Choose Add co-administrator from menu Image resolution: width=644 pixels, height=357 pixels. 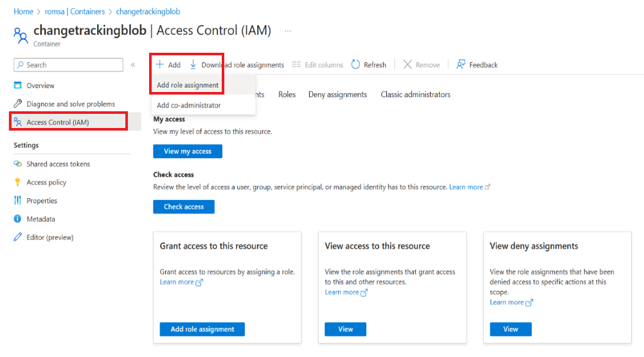tap(188, 105)
